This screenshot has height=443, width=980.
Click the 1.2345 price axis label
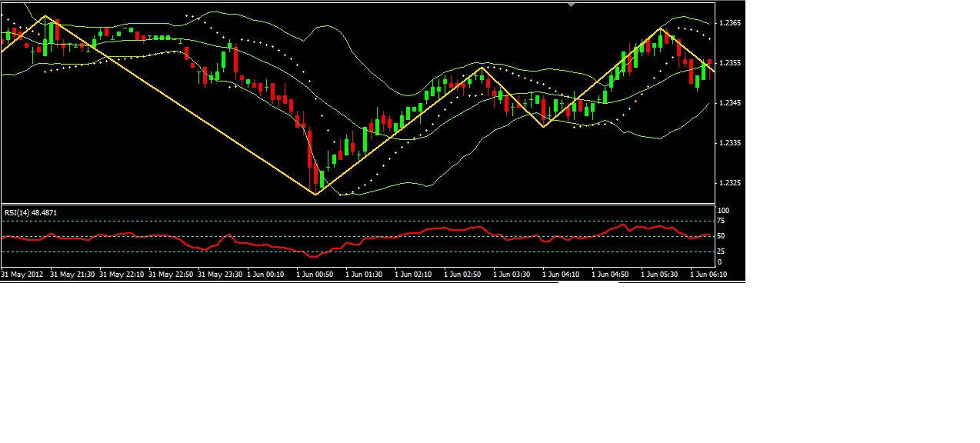[730, 103]
